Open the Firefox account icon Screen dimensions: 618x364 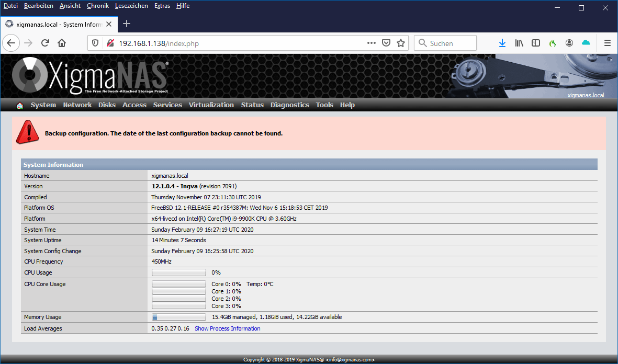tap(569, 43)
